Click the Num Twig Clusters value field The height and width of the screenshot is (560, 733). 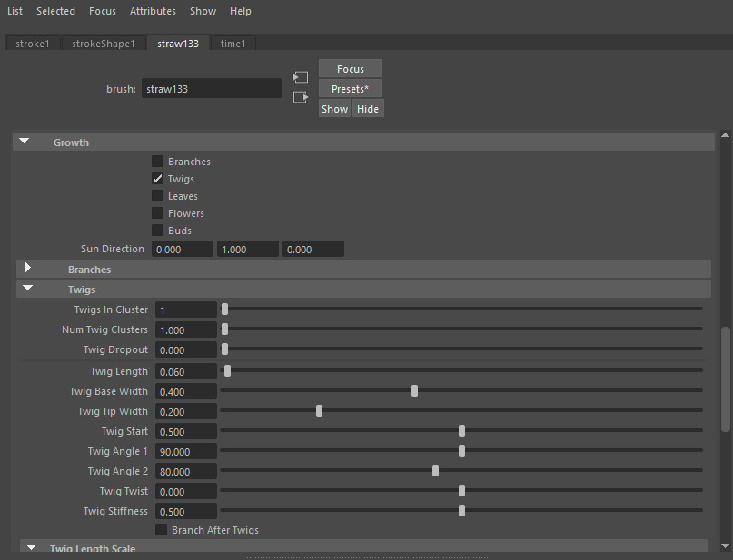(x=186, y=330)
